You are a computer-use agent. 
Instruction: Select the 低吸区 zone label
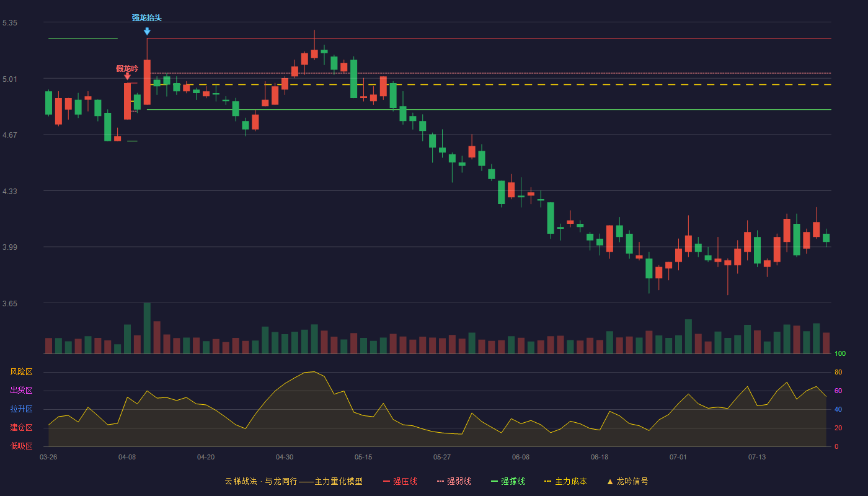tap(21, 446)
